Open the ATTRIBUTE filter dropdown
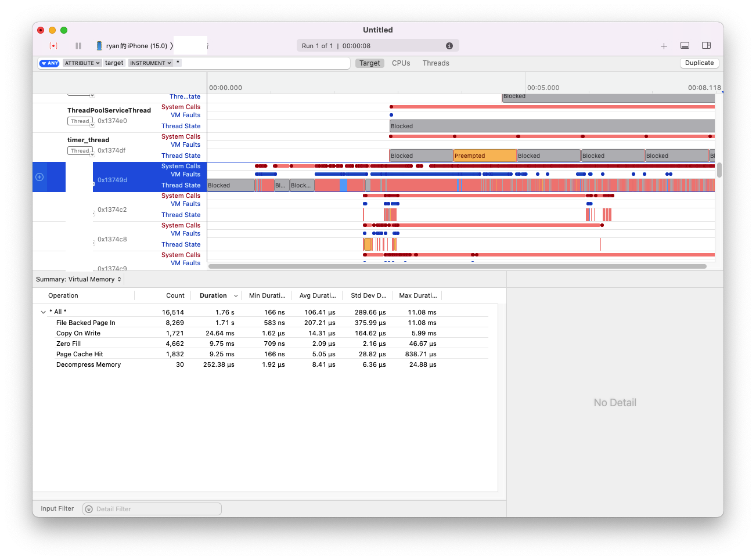The height and width of the screenshot is (560, 756). pos(82,63)
